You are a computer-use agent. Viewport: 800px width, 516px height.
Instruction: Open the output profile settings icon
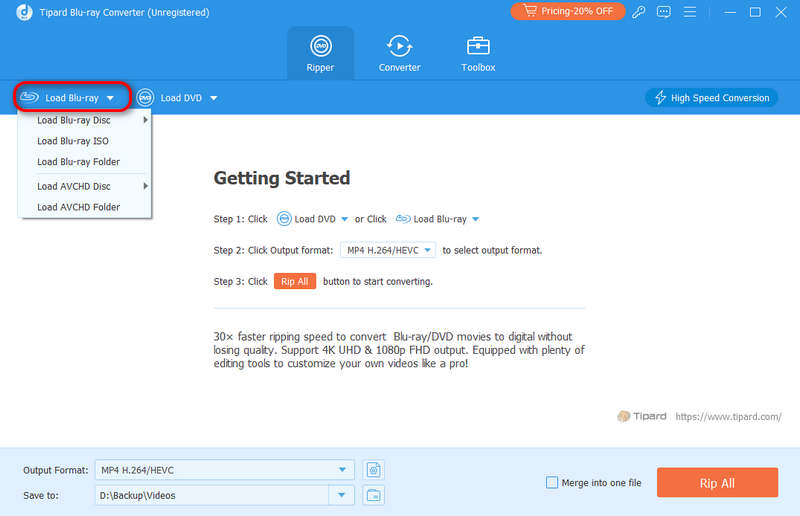click(x=373, y=470)
